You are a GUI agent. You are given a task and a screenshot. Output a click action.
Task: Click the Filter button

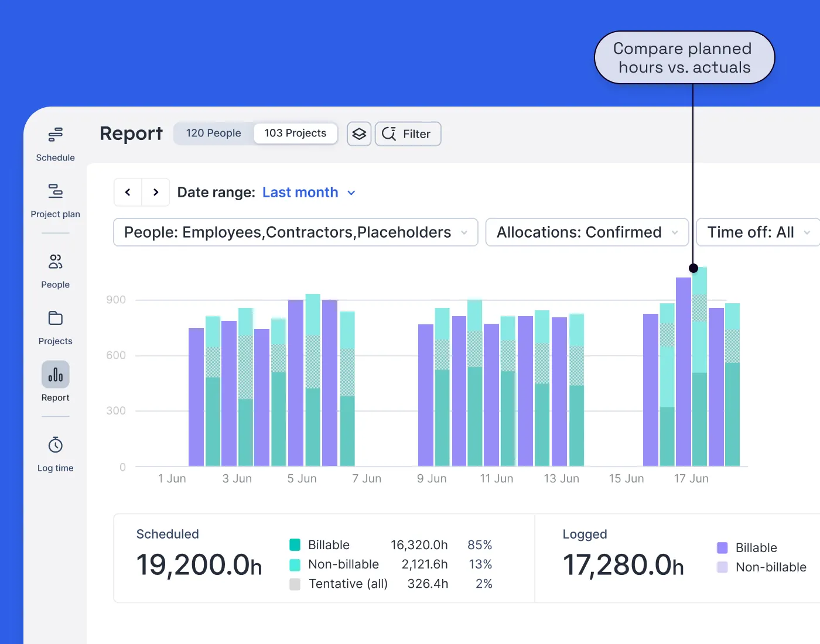(x=408, y=134)
